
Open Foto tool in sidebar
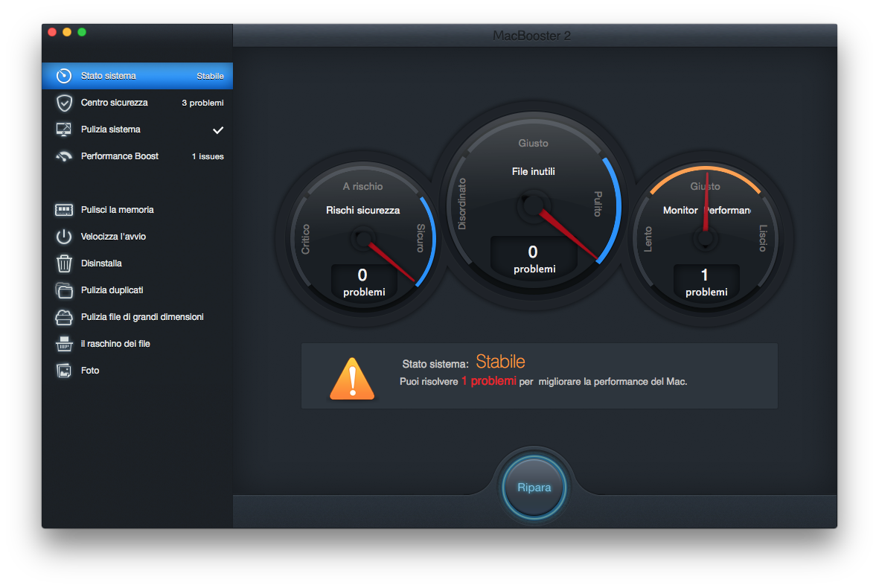coord(138,371)
